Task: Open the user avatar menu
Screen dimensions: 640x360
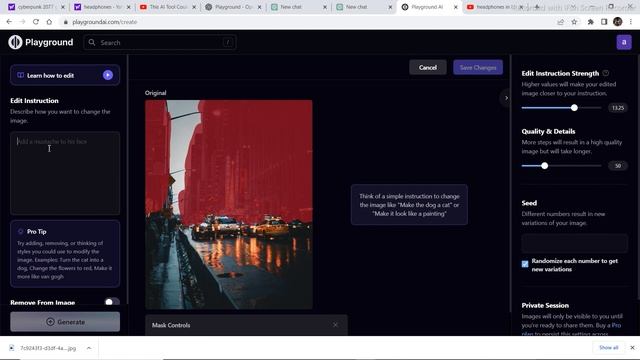Action: click(624, 42)
